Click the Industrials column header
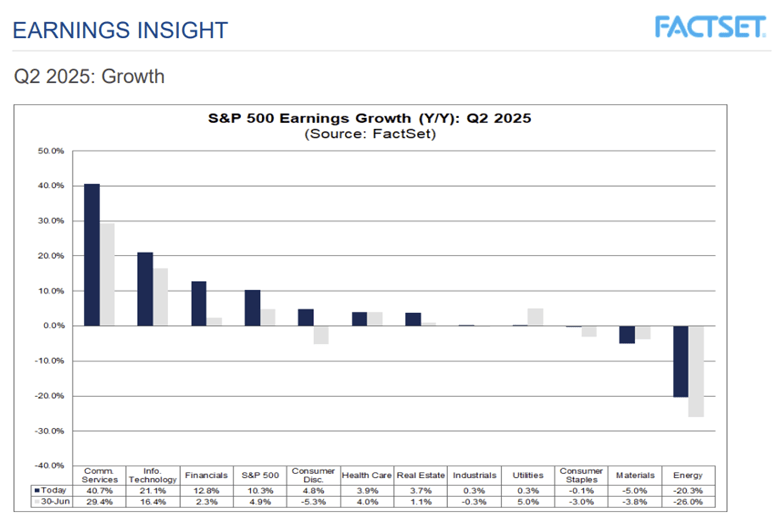This screenshot has width=780, height=523. coord(475,475)
